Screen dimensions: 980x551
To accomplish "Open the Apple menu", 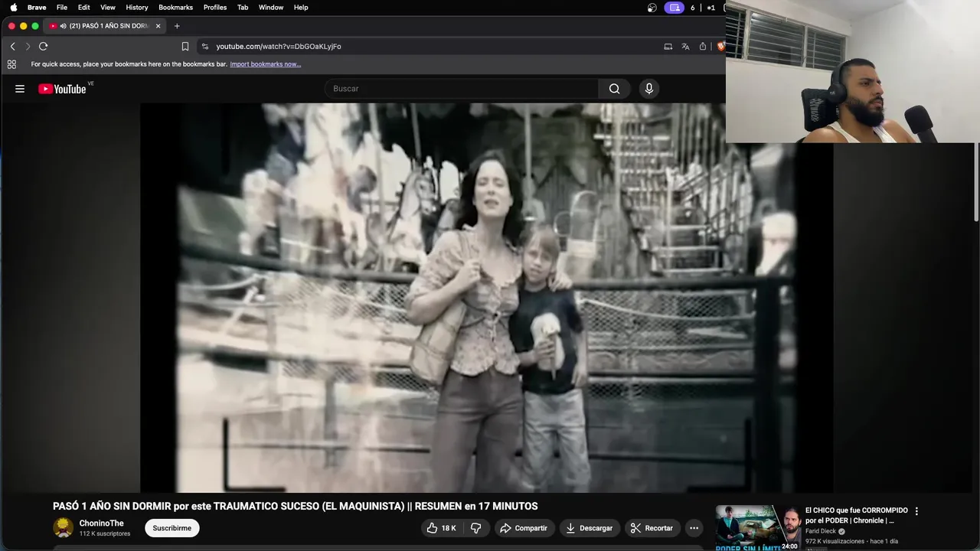I will pyautogui.click(x=13, y=8).
